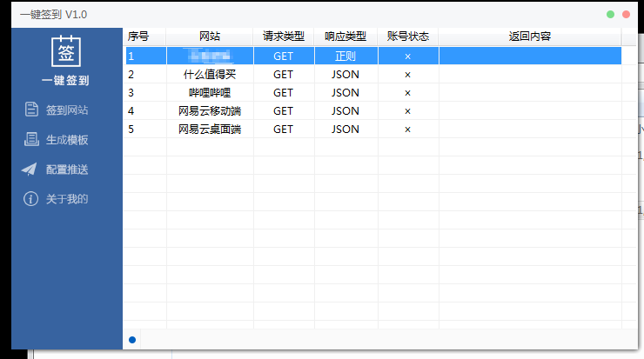This screenshot has height=359, width=644.
Task: Open the 签到网站 menu item
Action: coord(67,110)
